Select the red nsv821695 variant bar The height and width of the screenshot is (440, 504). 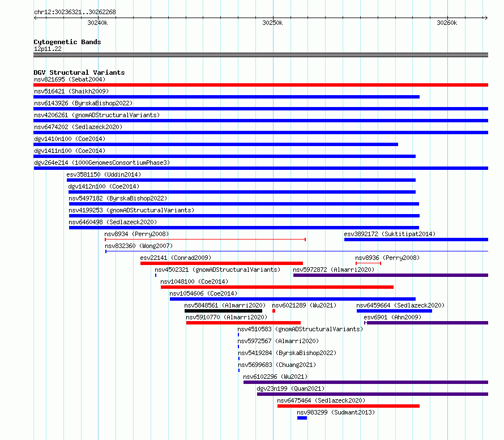[260, 85]
